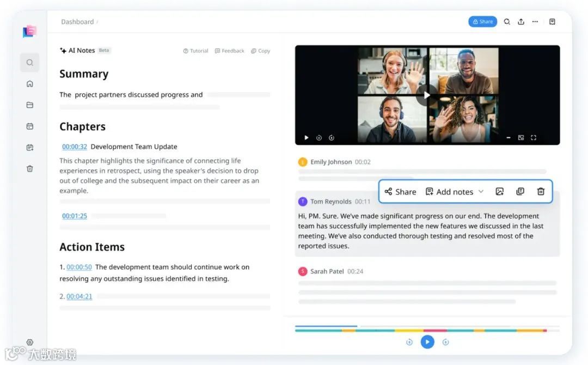Image resolution: width=588 pixels, height=365 pixels.
Task: Click the blue Share button in the header
Action: pos(482,22)
